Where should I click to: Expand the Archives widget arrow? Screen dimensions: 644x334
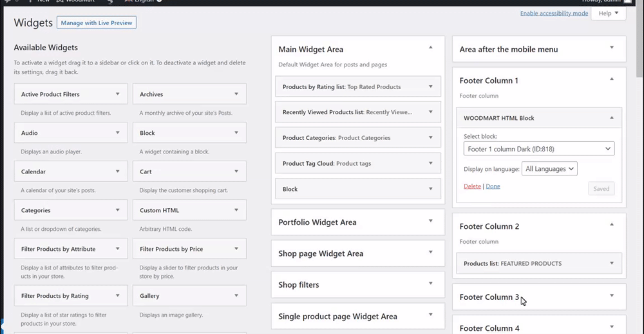(236, 94)
